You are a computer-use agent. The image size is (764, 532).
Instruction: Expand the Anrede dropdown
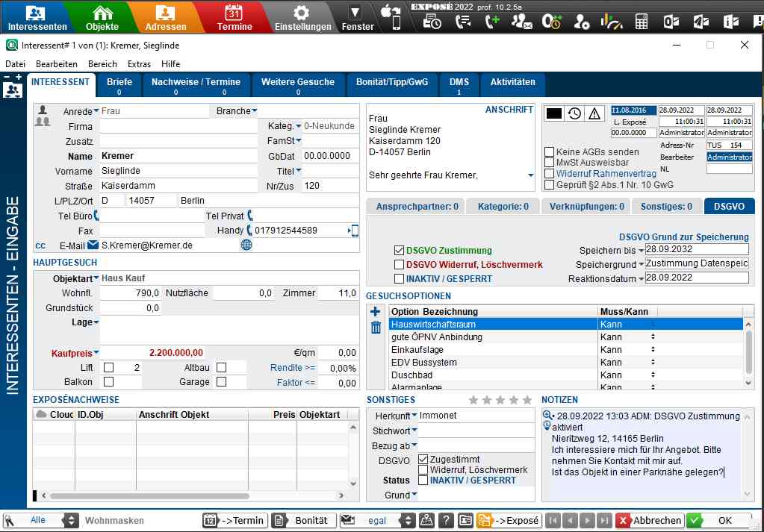[96, 111]
